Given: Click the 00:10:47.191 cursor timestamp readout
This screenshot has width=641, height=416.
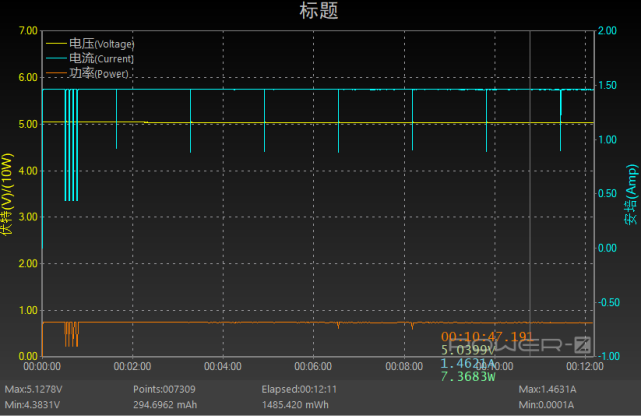Looking at the screenshot, I should [x=487, y=337].
